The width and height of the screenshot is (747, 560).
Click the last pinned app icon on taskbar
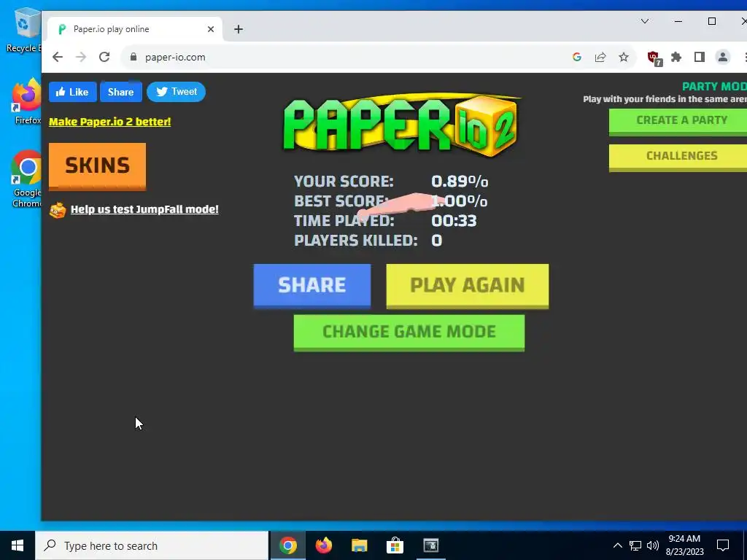(x=431, y=545)
